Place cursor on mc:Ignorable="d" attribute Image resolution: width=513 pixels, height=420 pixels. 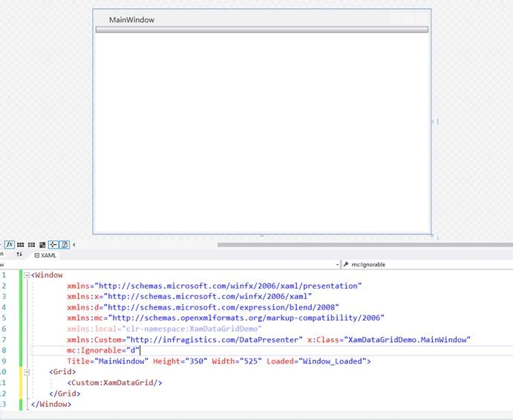point(103,350)
